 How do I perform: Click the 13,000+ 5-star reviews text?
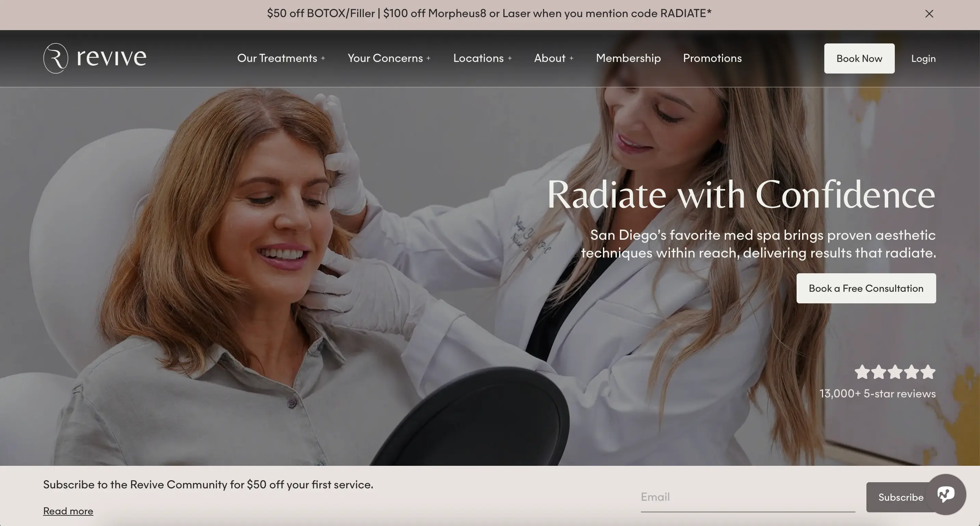[877, 394]
